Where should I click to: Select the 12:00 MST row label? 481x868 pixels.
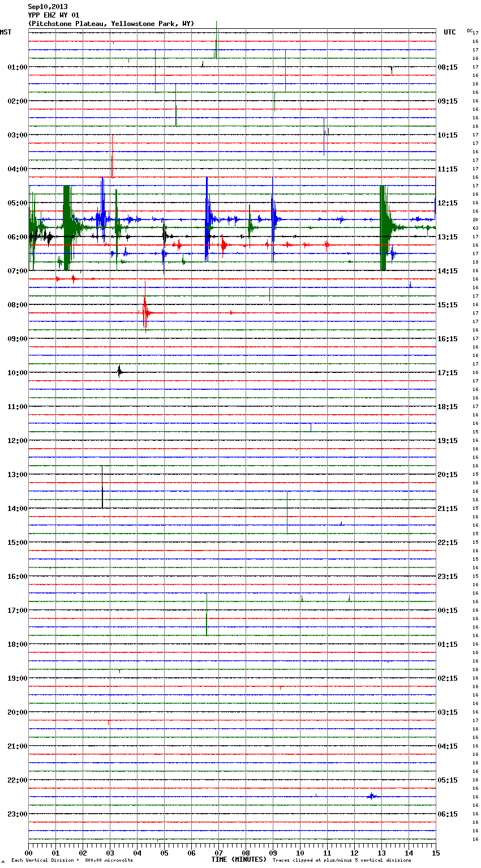18,440
